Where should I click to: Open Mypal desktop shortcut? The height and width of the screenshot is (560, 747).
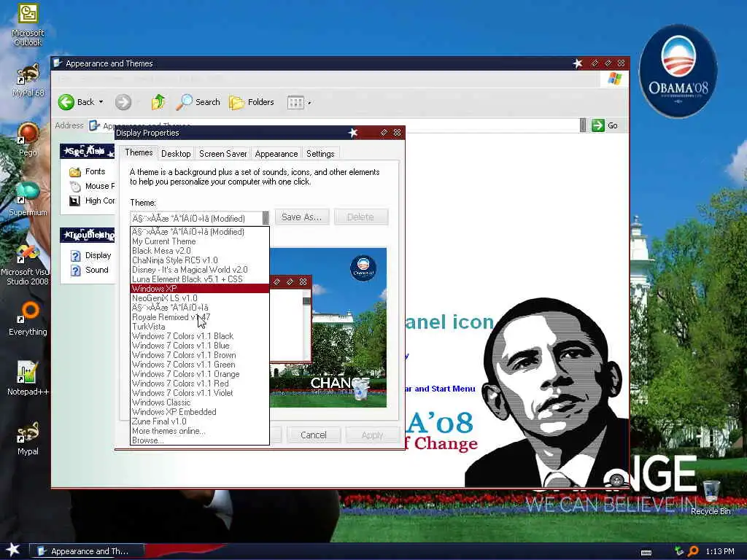[x=28, y=438]
